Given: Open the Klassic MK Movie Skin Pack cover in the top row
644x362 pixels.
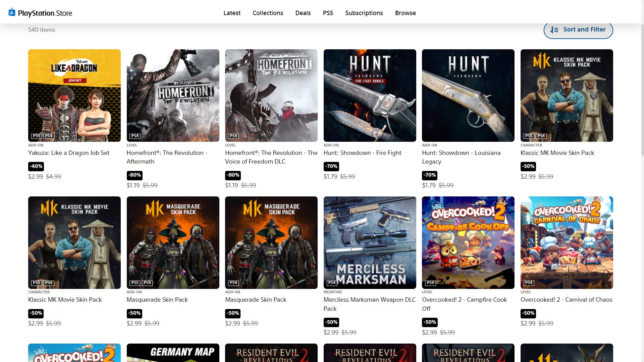Looking at the screenshot, I should click(567, 96).
